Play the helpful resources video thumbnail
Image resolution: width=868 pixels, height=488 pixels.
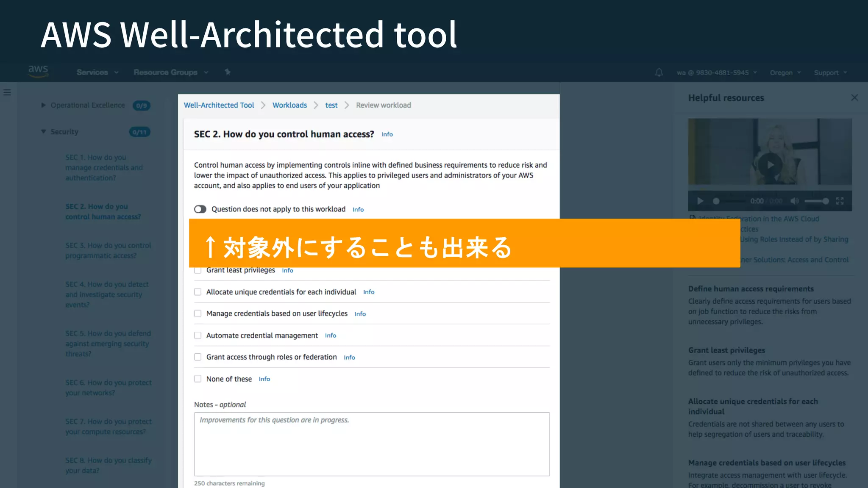click(x=770, y=164)
